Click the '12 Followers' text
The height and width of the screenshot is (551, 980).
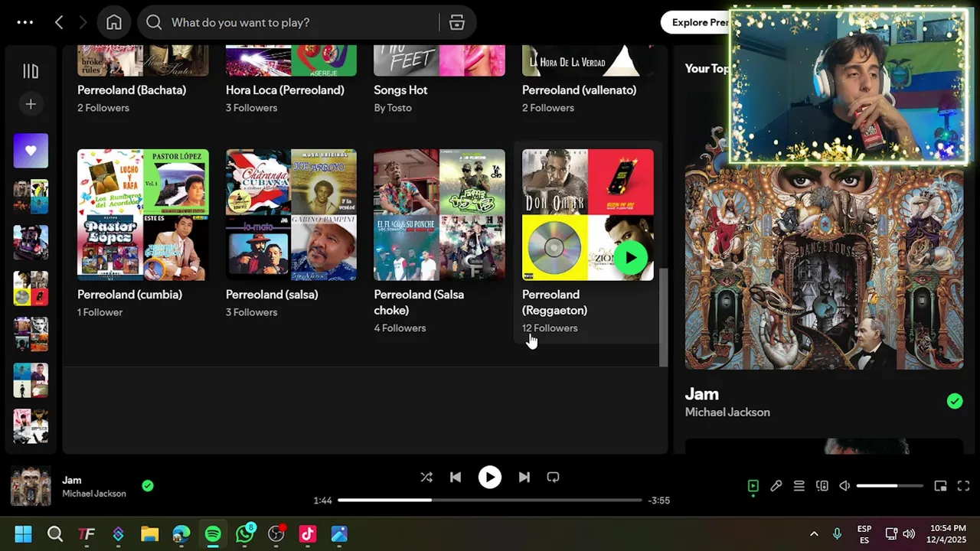point(550,328)
